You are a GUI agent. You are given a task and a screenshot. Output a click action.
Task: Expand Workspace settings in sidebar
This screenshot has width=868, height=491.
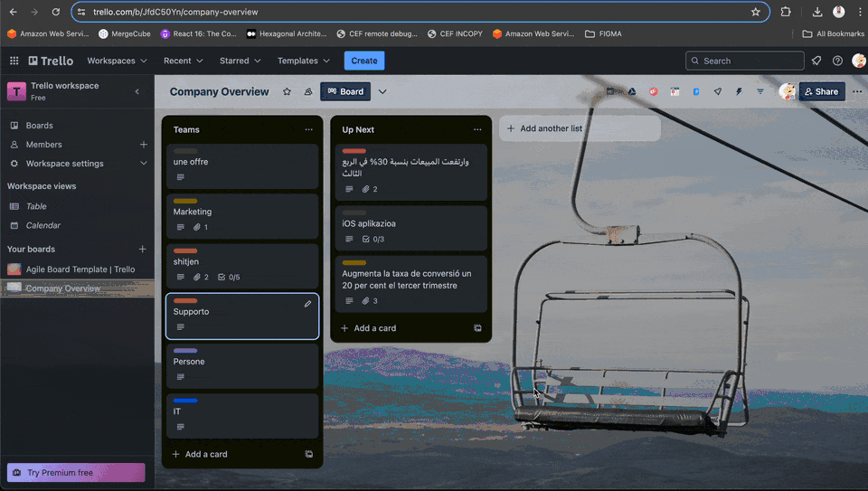(144, 164)
